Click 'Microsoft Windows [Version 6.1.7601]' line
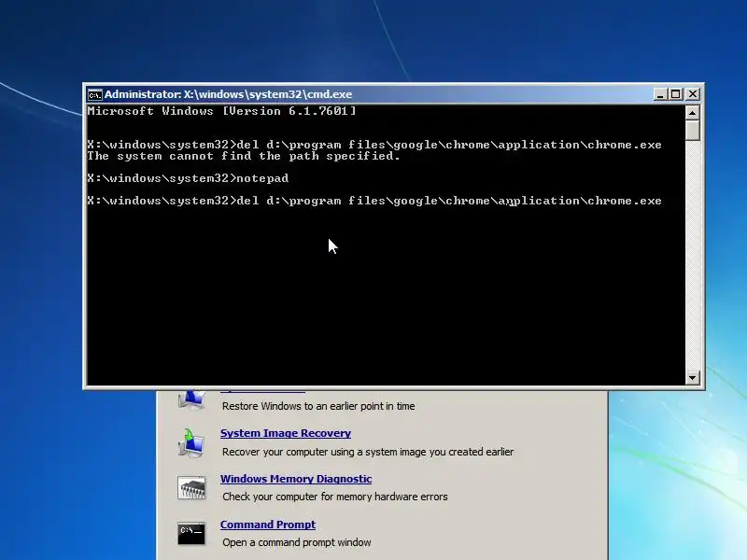Screen dimensions: 747x560 click(x=221, y=111)
